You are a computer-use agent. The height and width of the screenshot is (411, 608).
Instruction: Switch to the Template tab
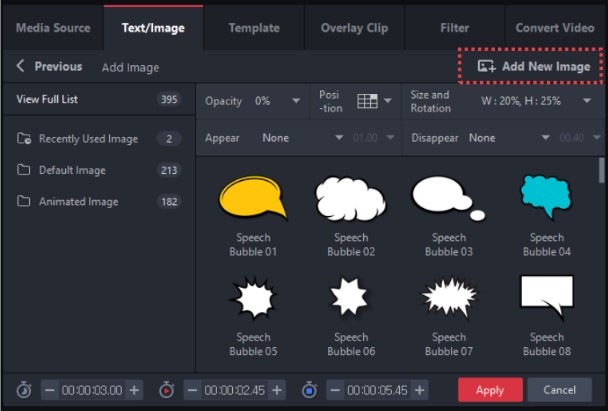(254, 28)
